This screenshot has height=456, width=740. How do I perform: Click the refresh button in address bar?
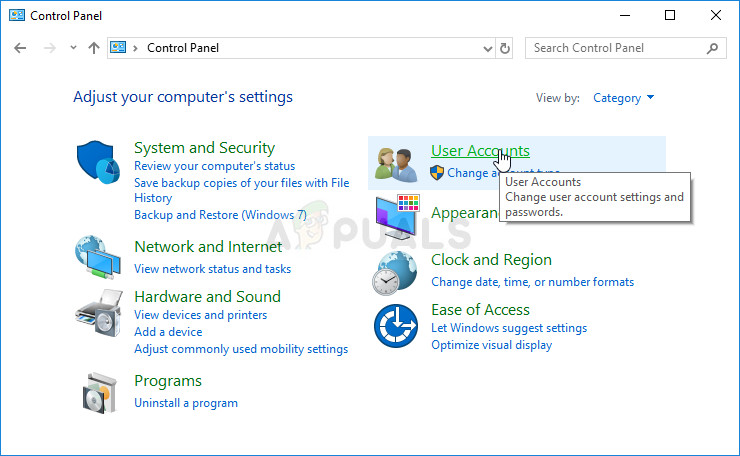[505, 48]
